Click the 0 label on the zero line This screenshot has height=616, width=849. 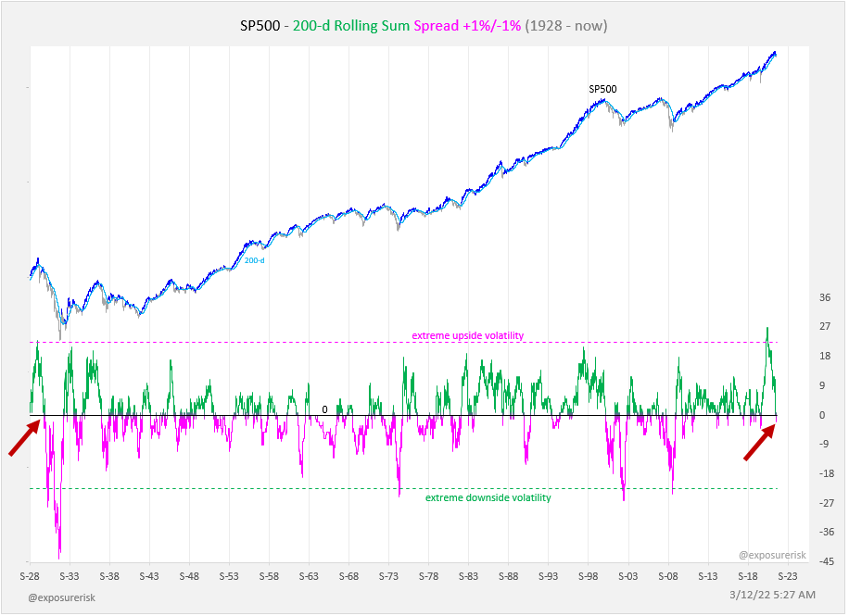(324, 409)
